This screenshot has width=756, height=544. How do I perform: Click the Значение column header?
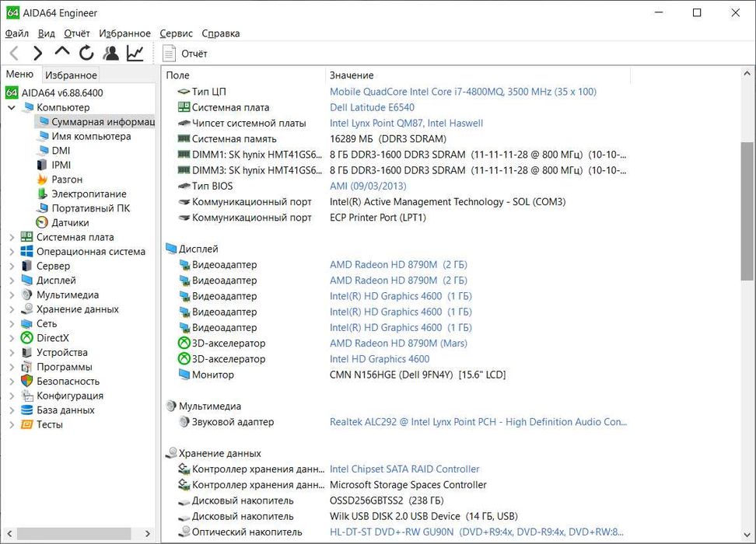click(478, 75)
